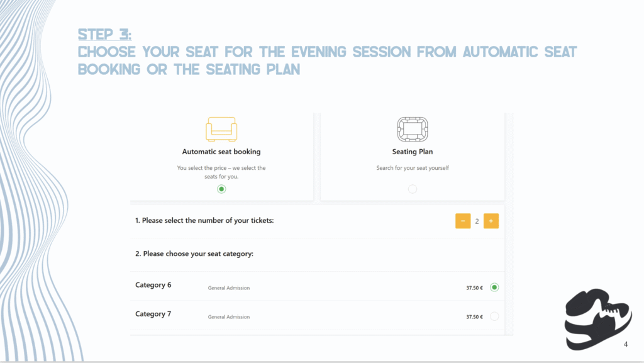644x363 pixels.
Task: Click the 37.50 € price for Category 7
Action: pyautogui.click(x=474, y=317)
